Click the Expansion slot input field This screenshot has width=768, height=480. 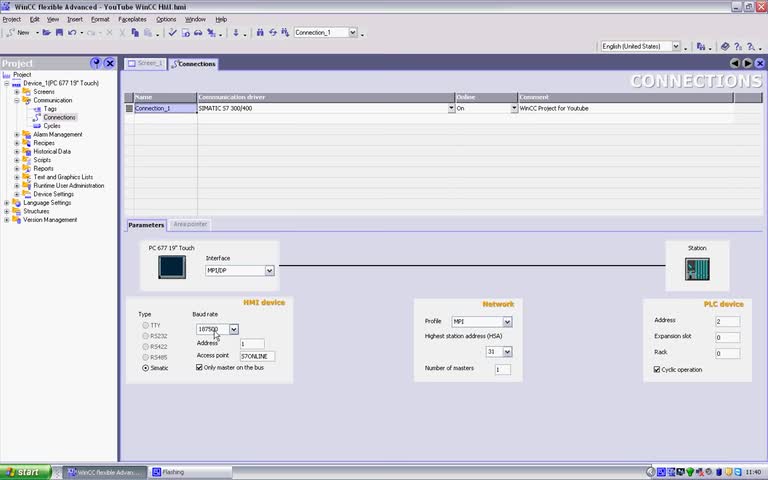[727, 337]
